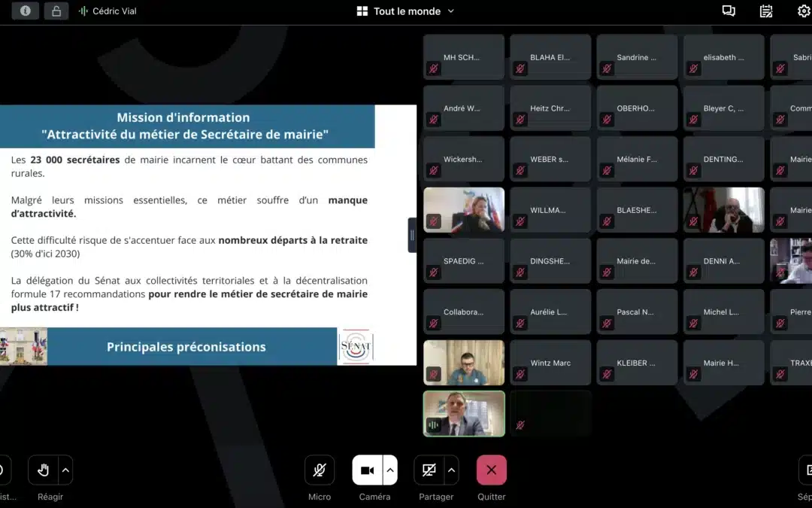This screenshot has height=508, width=812.
Task: Select the Collabora... participant tile
Action: click(x=464, y=312)
